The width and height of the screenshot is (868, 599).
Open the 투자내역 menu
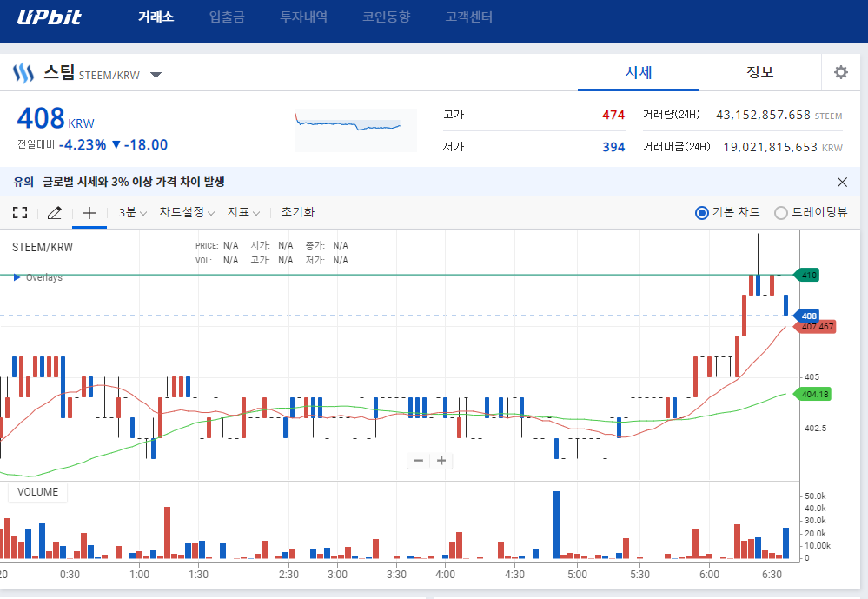coord(304,17)
